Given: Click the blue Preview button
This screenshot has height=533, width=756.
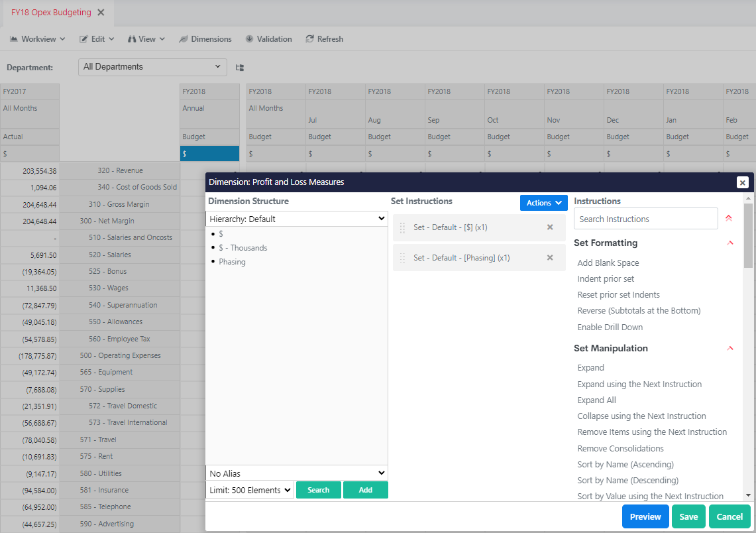Looking at the screenshot, I should (645, 517).
